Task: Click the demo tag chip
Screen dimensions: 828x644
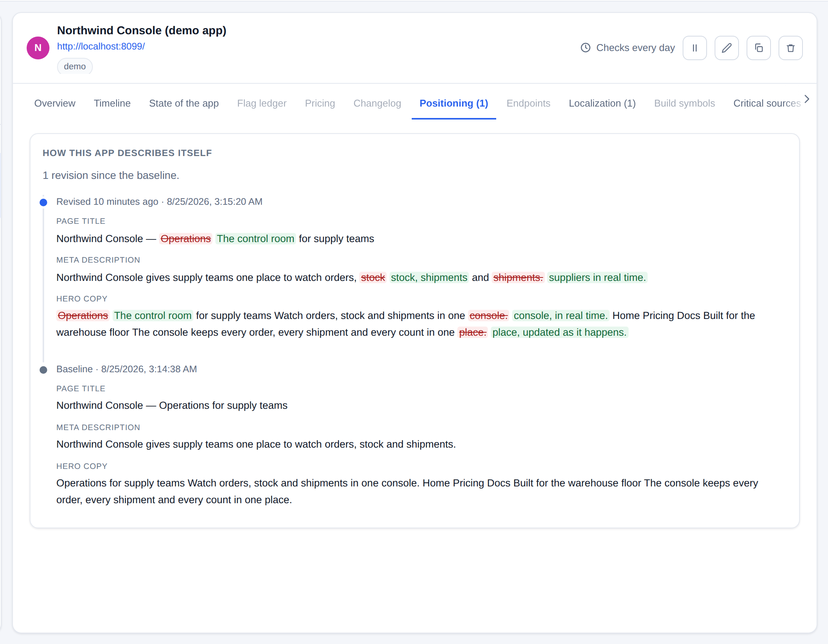Action: coord(75,66)
